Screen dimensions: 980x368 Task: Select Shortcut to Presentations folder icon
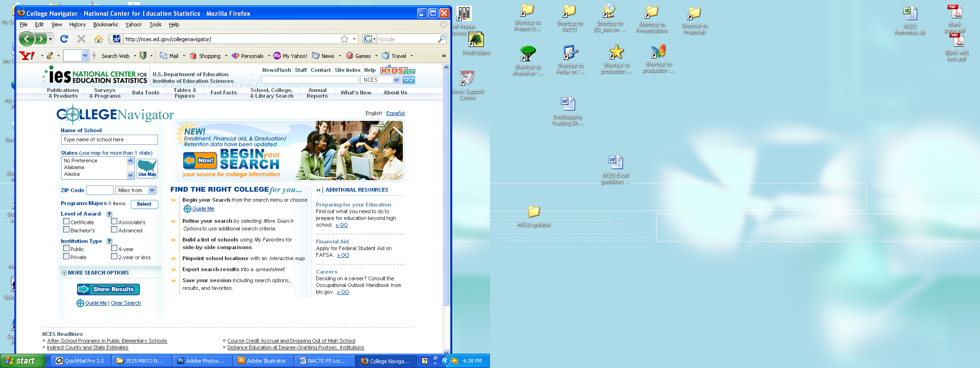pyautogui.click(x=652, y=19)
